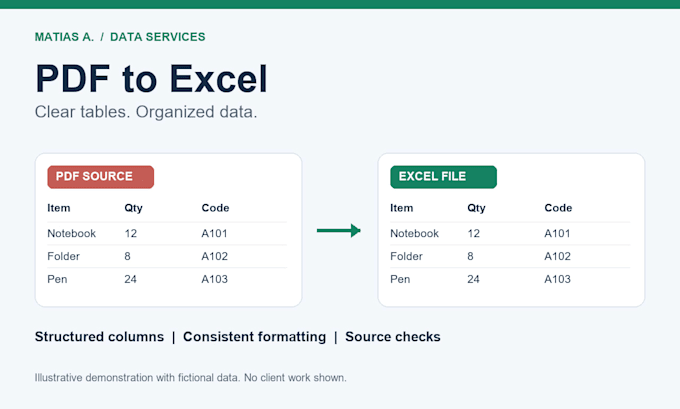Click the "Consistent formatting" feature text
This screenshot has width=680, height=409.
tap(255, 337)
